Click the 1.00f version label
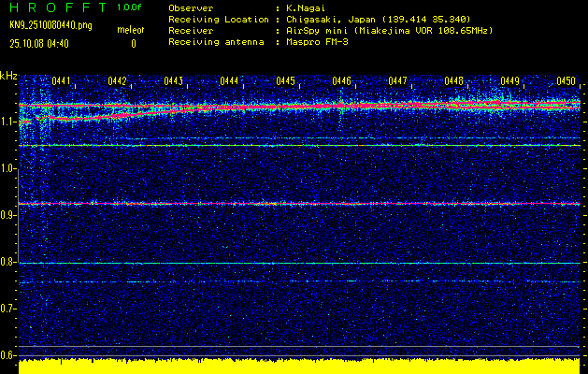This screenshot has width=588, height=374. (x=129, y=7)
